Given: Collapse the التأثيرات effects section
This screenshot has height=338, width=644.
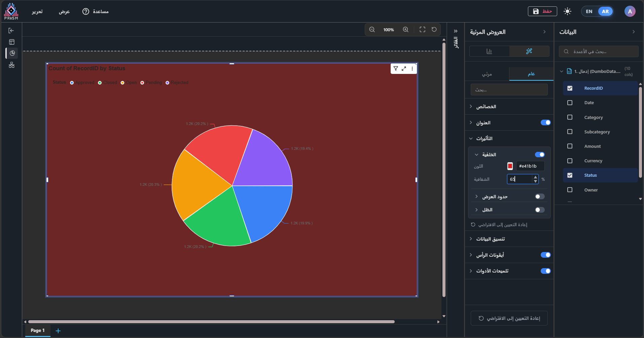Looking at the screenshot, I should pyautogui.click(x=484, y=138).
